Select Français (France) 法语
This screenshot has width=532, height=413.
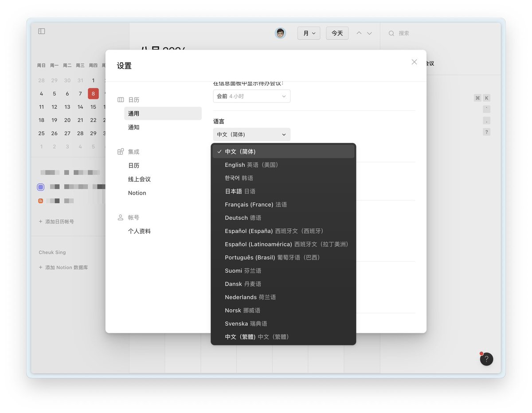(x=283, y=205)
